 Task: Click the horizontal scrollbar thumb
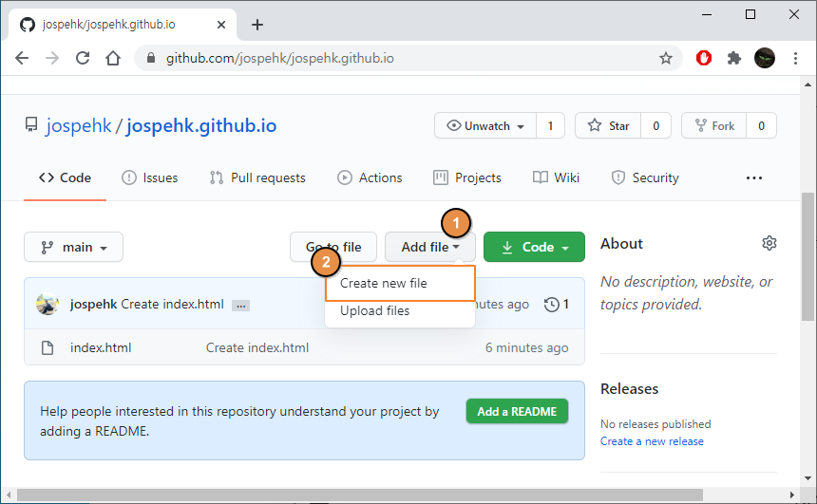pos(359,495)
